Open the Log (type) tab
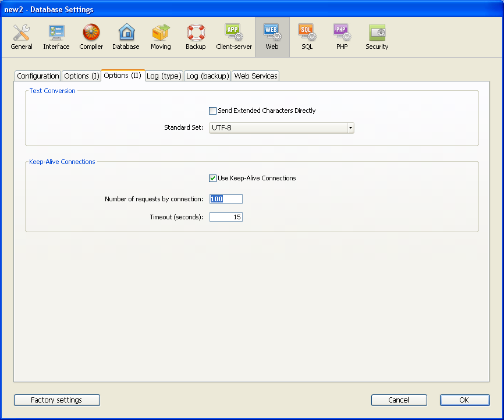 tap(164, 76)
